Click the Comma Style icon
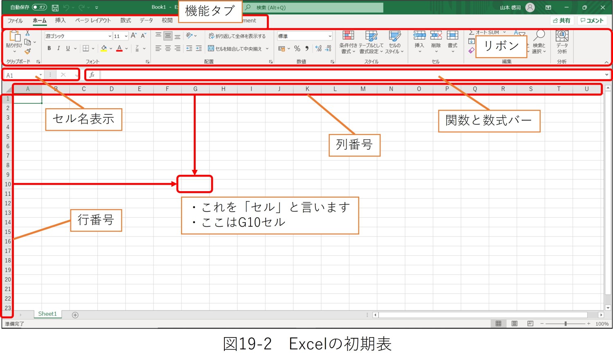 307,49
